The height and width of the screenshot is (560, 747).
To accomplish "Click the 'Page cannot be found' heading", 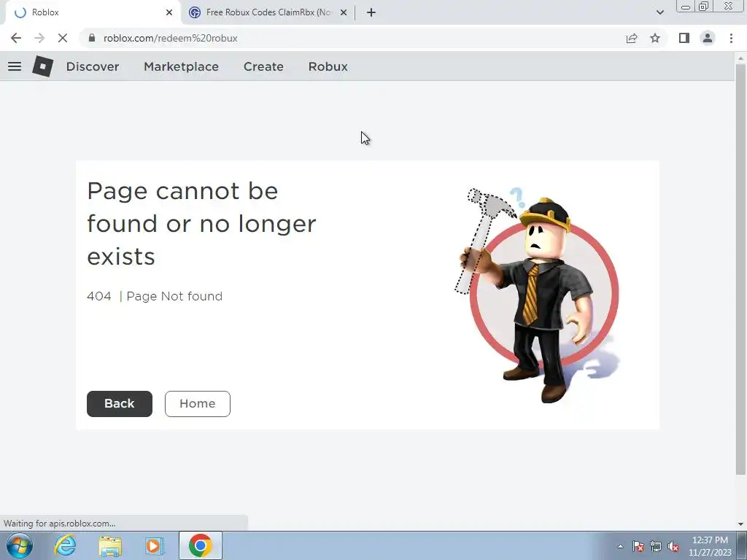I will click(x=201, y=224).
